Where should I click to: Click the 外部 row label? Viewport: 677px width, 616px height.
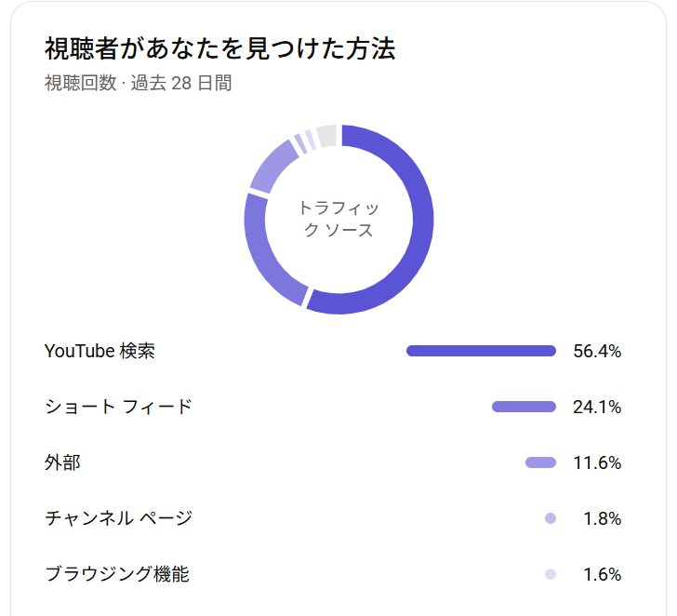coord(62,462)
